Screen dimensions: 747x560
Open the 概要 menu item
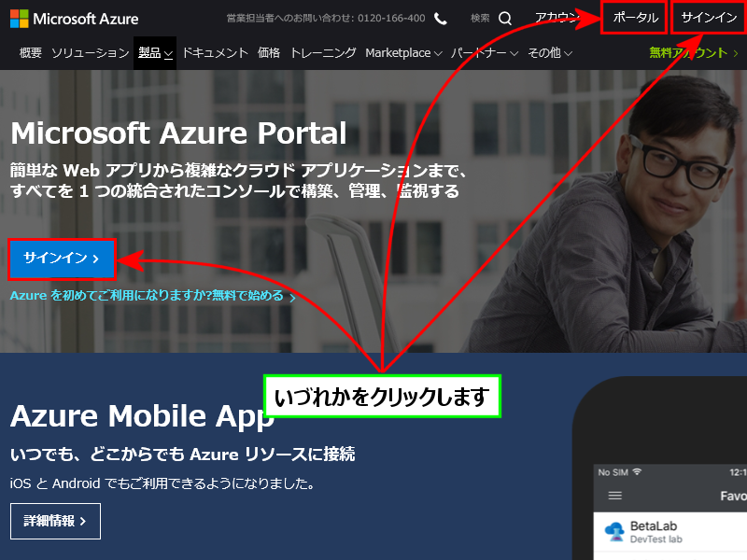31,53
